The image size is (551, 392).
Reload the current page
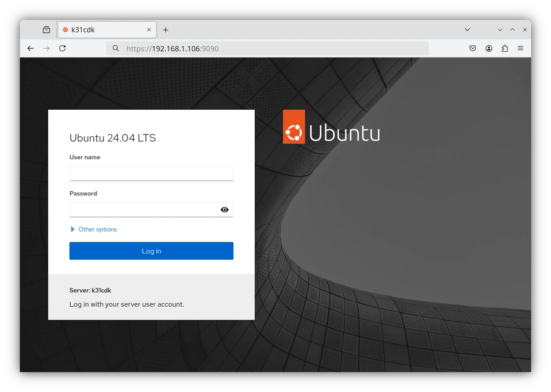[62, 49]
